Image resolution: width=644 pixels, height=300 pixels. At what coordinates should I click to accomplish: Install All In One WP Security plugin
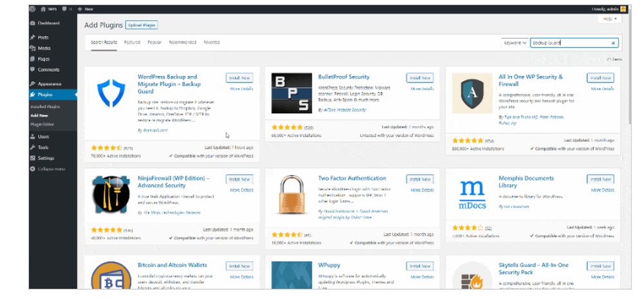(x=600, y=77)
